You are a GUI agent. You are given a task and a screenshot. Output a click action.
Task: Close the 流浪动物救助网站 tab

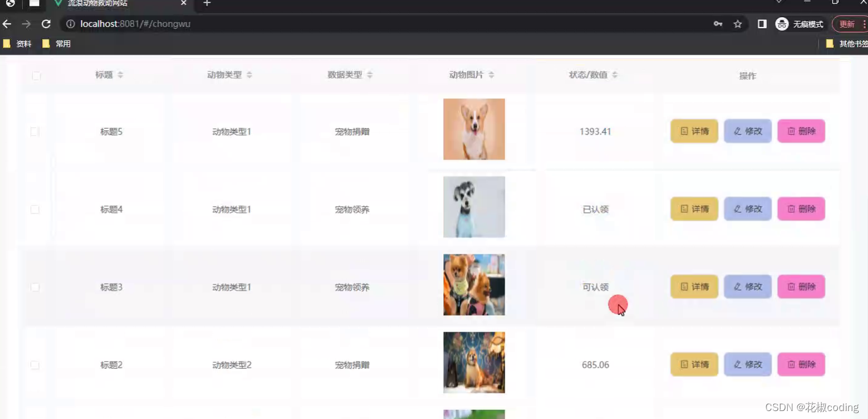point(184,4)
